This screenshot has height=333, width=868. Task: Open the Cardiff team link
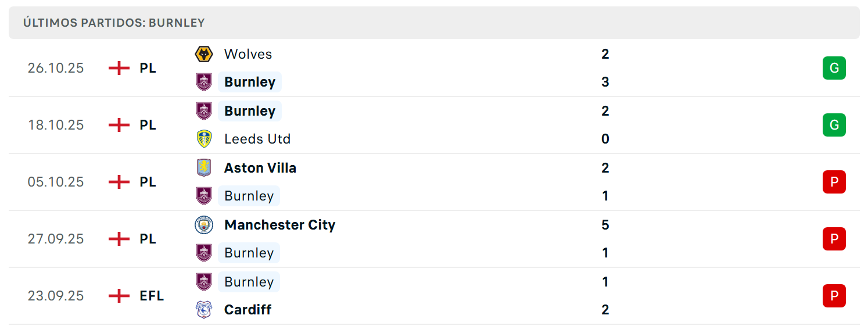248,310
